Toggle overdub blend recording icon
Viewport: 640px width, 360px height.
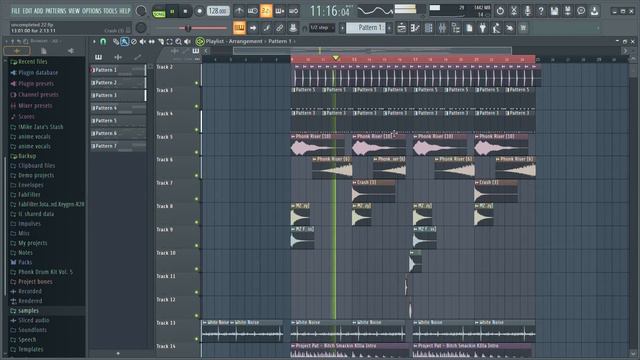(280, 11)
